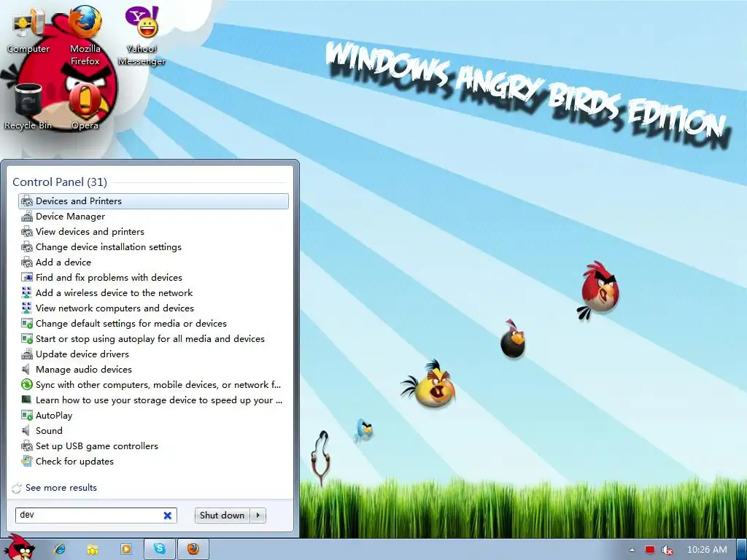This screenshot has width=747, height=560.
Task: Click the Sound speaker icon
Action: 27,430
